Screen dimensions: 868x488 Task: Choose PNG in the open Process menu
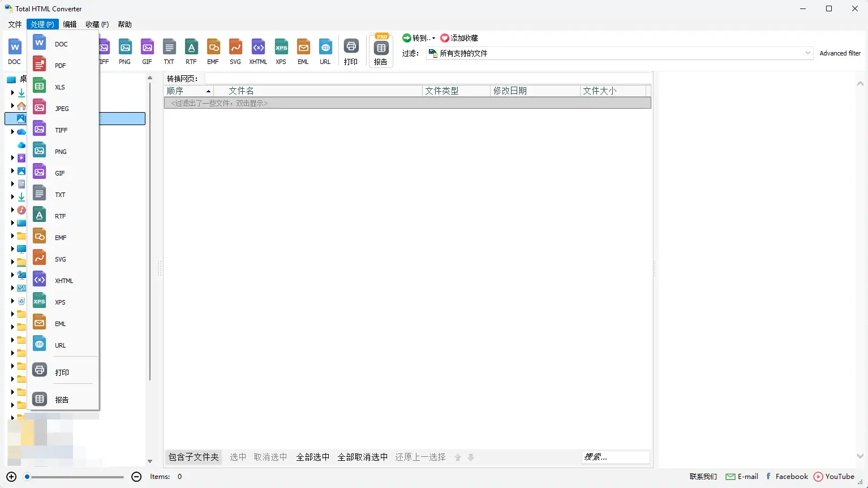click(63, 152)
